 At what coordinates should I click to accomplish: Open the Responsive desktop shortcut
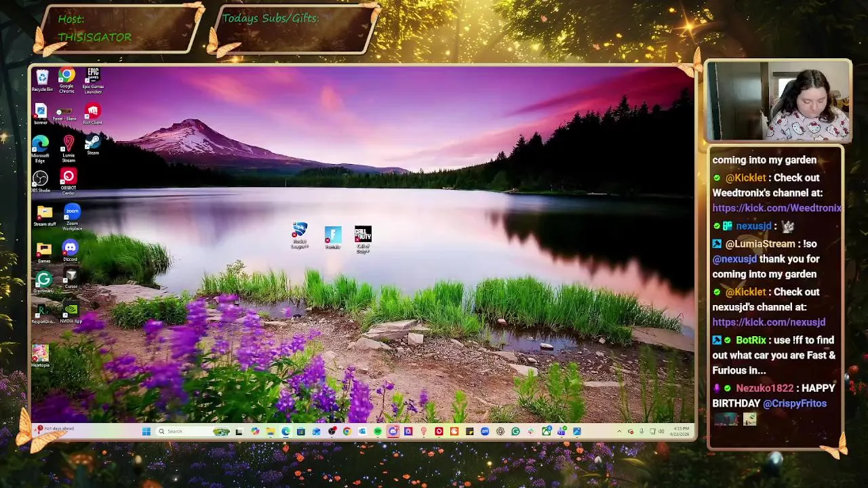[x=41, y=313]
